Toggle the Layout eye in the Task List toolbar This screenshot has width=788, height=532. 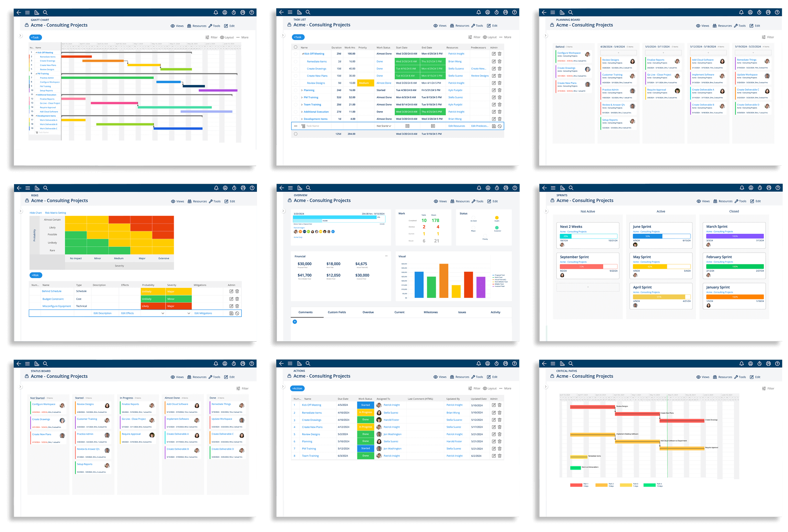coord(485,37)
